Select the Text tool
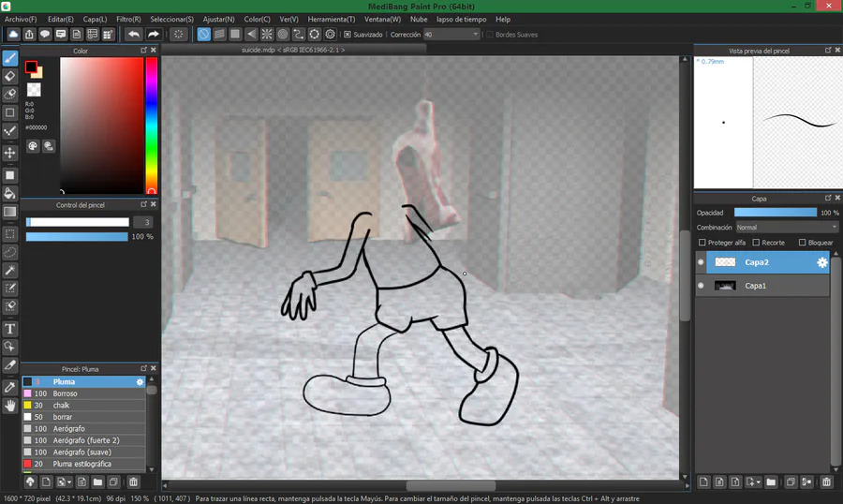Image resolution: width=843 pixels, height=504 pixels. coord(9,329)
